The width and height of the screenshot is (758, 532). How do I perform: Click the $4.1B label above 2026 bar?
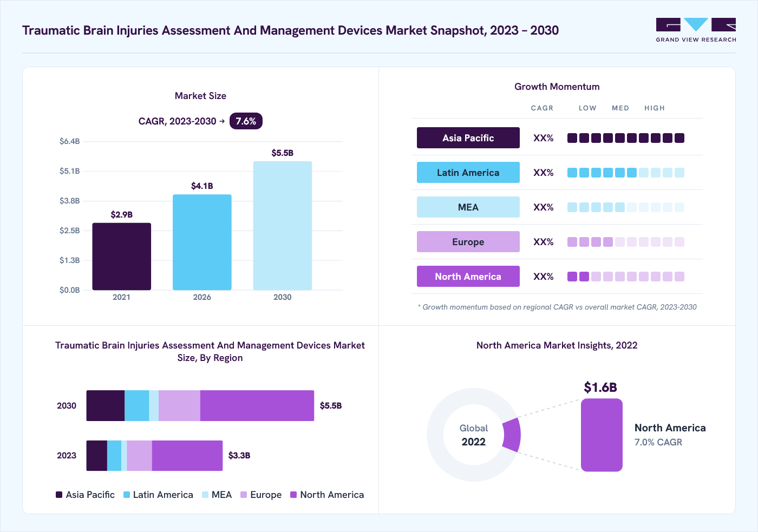point(202,186)
